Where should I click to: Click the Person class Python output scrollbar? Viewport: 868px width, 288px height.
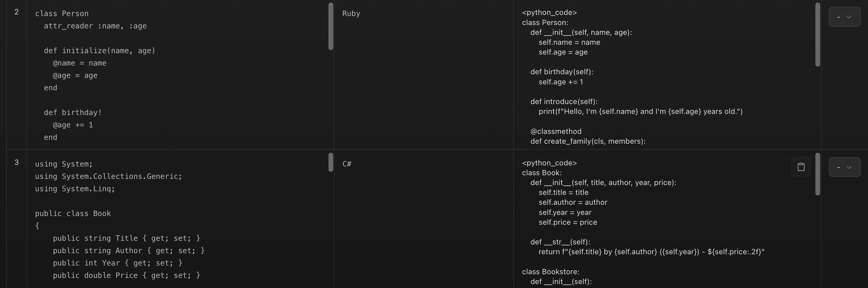[817, 35]
